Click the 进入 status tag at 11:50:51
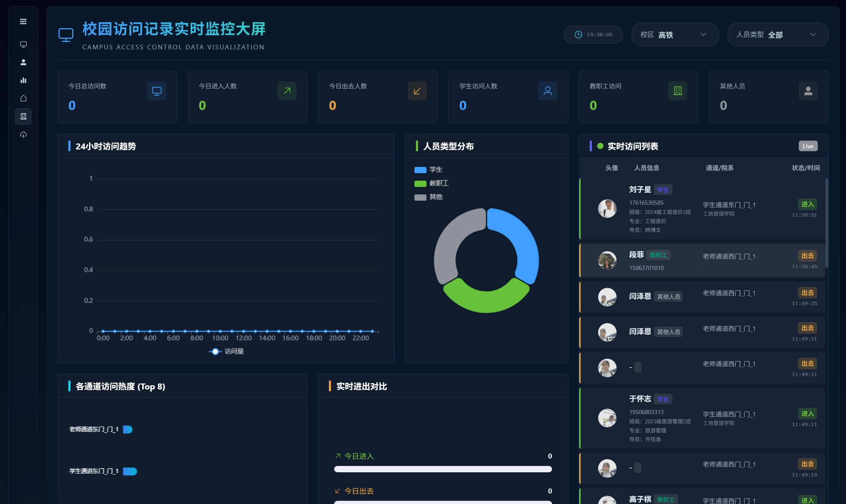 point(807,204)
